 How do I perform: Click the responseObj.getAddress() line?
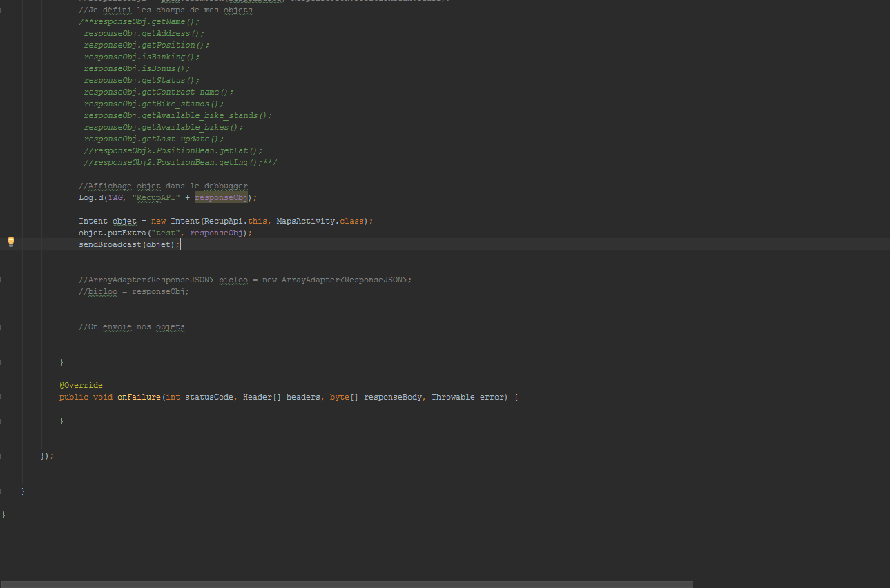point(144,34)
